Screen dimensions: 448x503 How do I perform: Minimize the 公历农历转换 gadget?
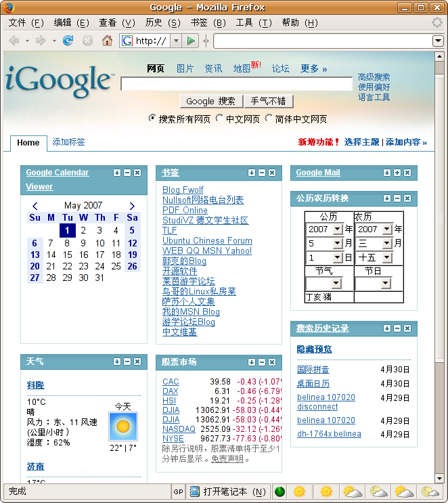click(397, 198)
